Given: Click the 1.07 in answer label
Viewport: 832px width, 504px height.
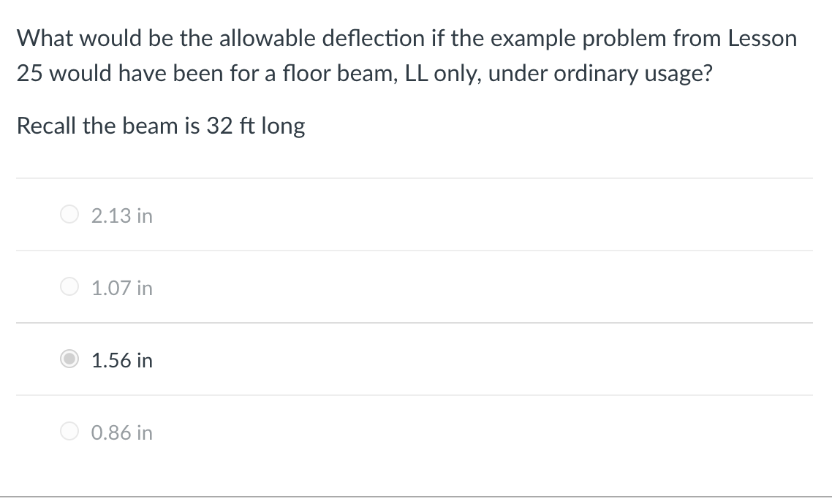Looking at the screenshot, I should pyautogui.click(x=121, y=288).
